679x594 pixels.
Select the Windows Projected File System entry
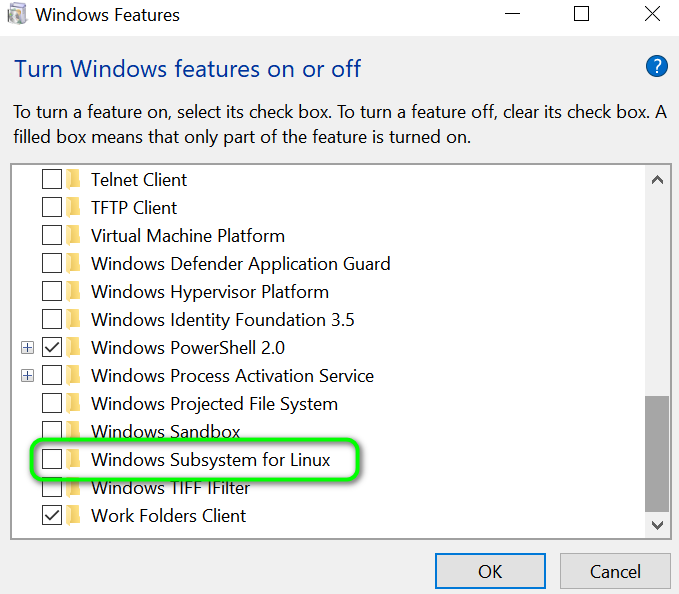click(214, 404)
